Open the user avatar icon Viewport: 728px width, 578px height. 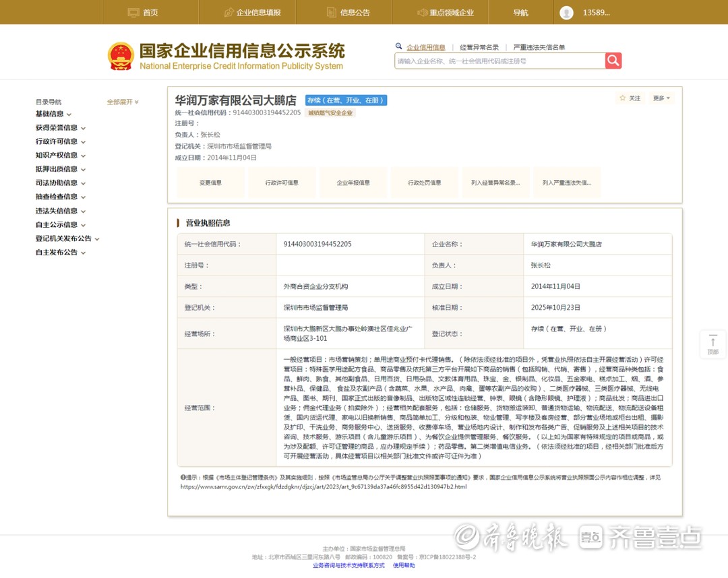(566, 13)
